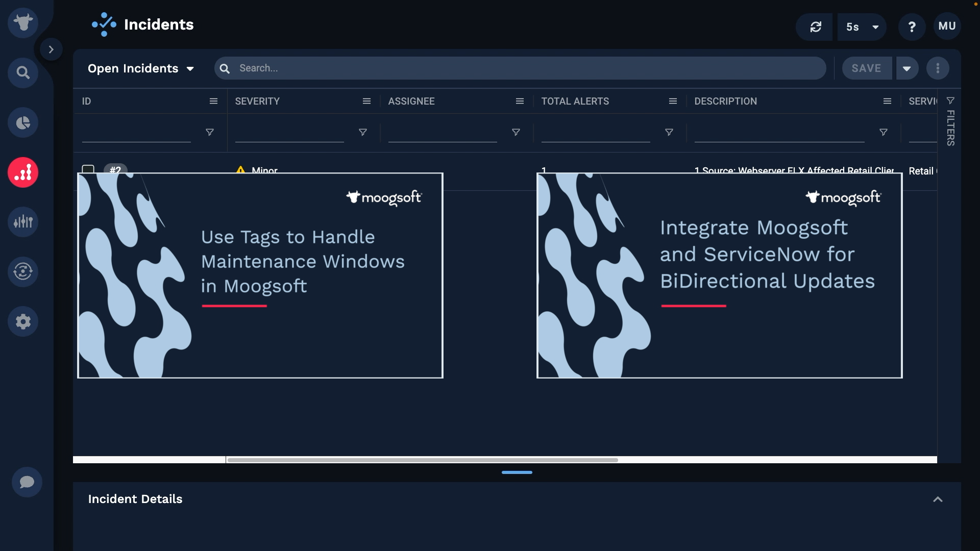Open the vertical three-dots more menu
The width and height of the screenshot is (980, 551).
[938, 68]
